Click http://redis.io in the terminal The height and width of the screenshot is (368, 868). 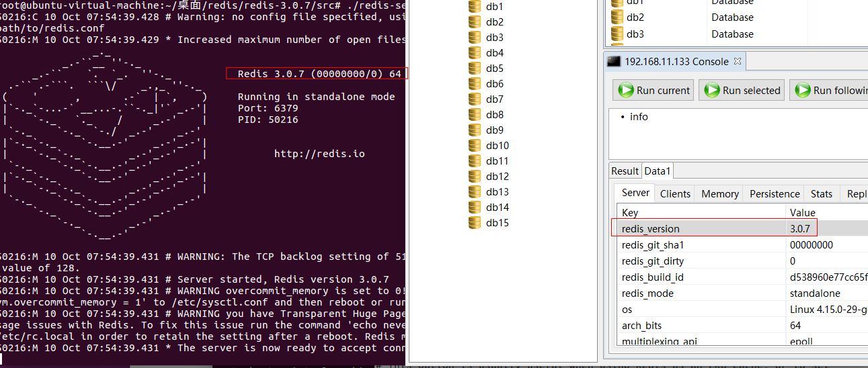319,154
